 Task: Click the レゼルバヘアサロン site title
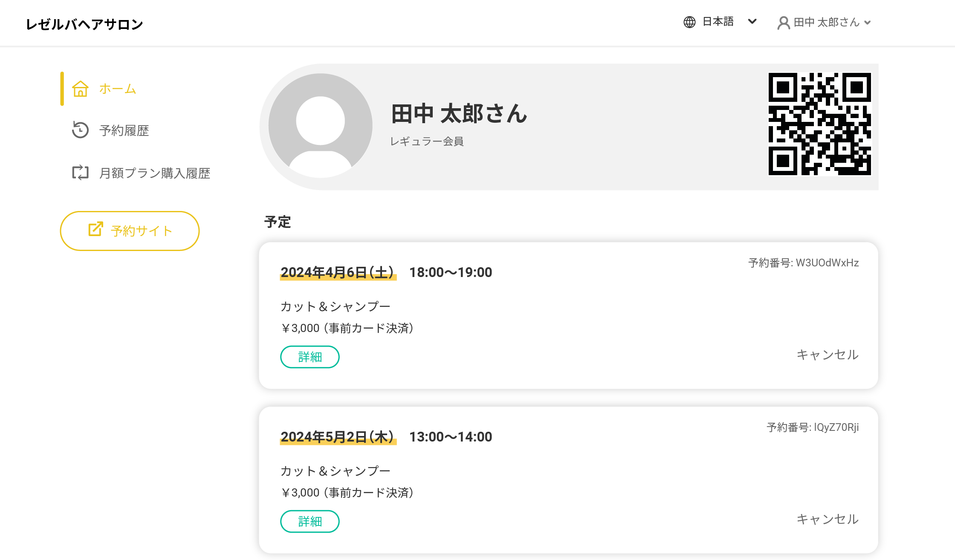tap(84, 24)
